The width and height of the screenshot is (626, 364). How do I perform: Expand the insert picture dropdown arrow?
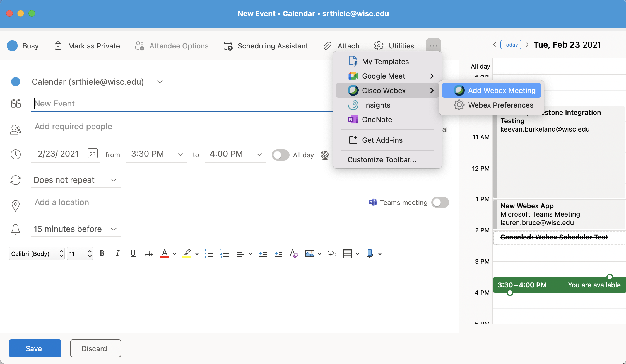320,254
